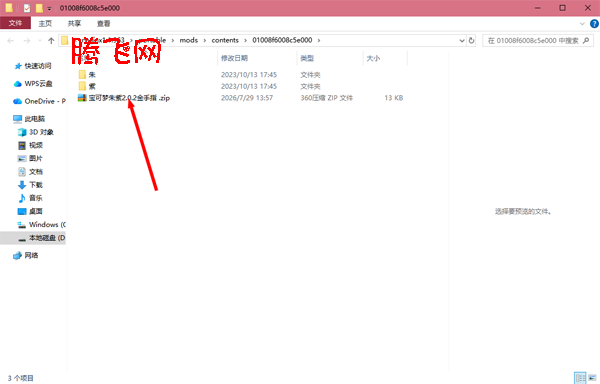600x384 pixels.
Task: Open the address bar history dropdown
Action: click(462, 41)
